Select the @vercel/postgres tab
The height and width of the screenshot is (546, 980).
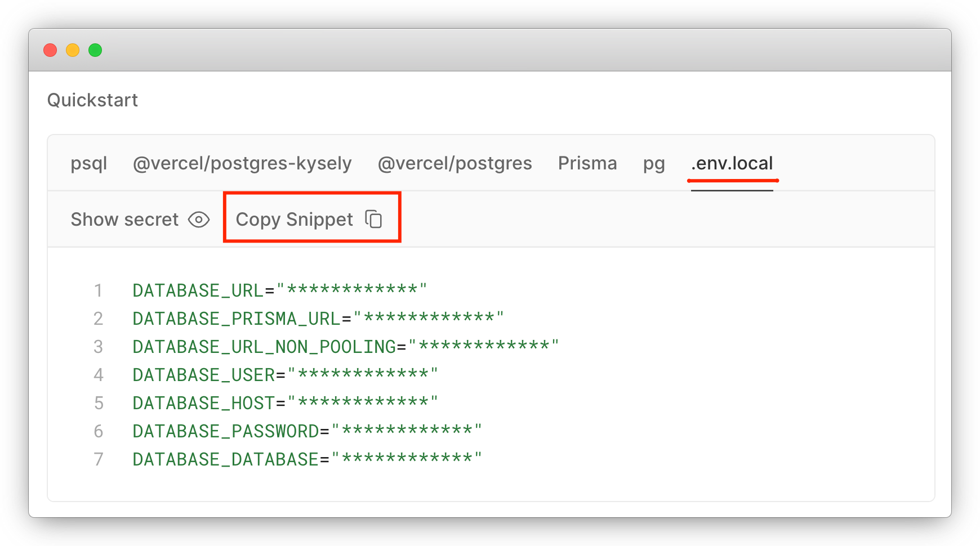tap(455, 163)
